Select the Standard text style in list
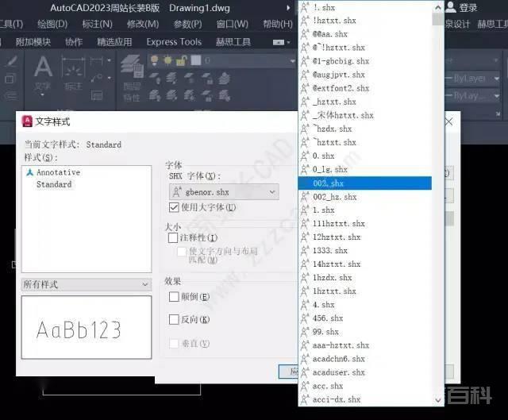This screenshot has width=508, height=420. point(54,184)
